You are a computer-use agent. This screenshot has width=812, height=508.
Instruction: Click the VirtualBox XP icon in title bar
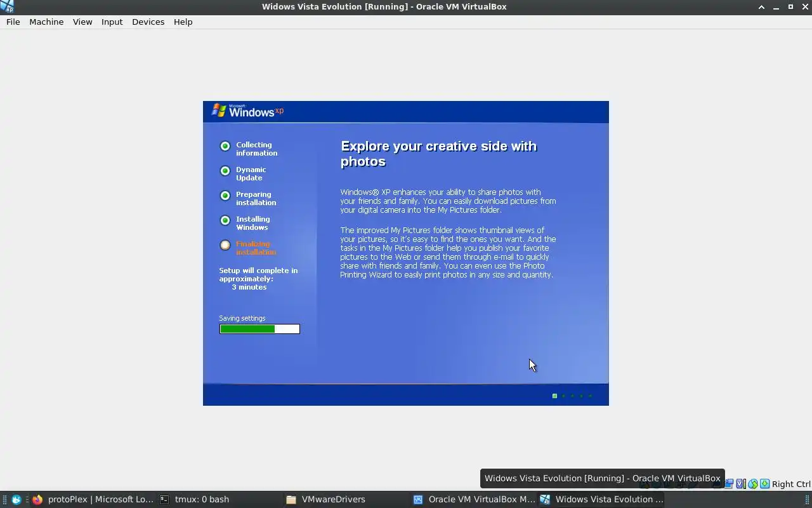coord(7,6)
